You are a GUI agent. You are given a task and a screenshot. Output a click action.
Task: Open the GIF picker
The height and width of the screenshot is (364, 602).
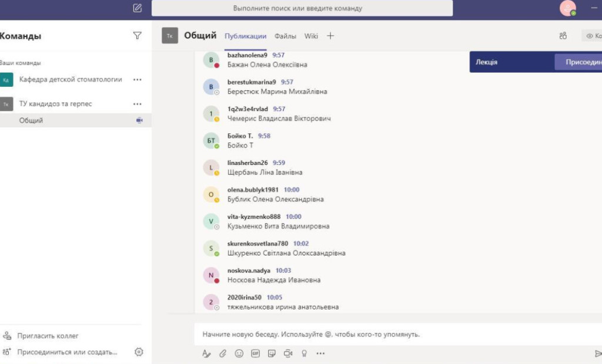tap(256, 353)
